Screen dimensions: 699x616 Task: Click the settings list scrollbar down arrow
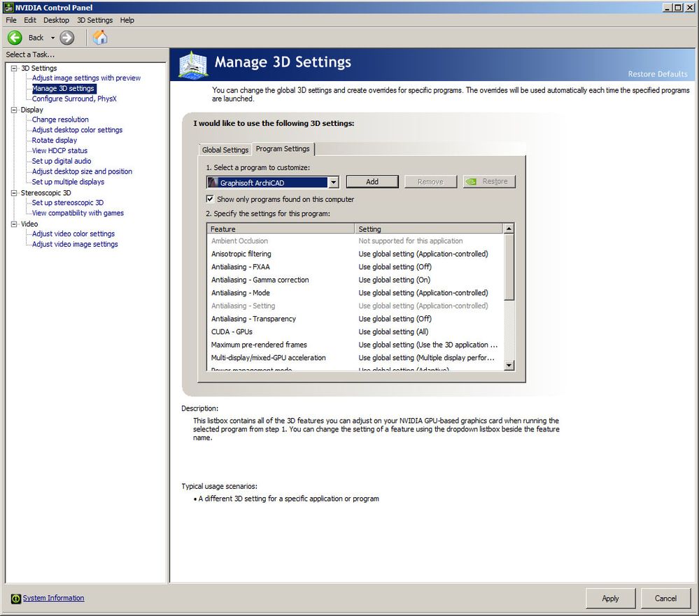(509, 364)
